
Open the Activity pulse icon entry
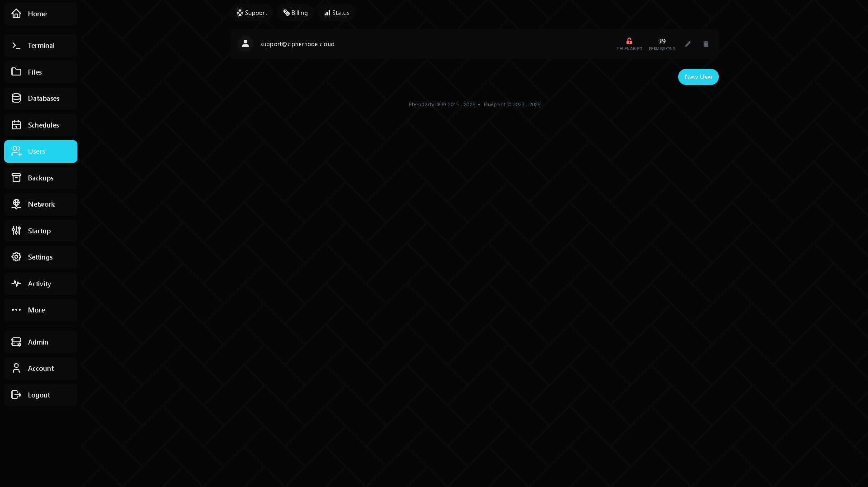16,284
